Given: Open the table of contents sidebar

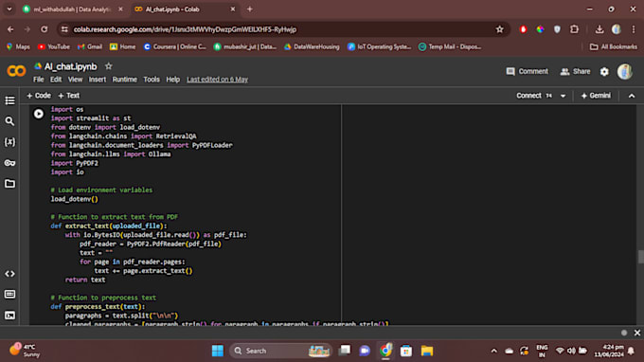Looking at the screenshot, I should click(x=9, y=100).
